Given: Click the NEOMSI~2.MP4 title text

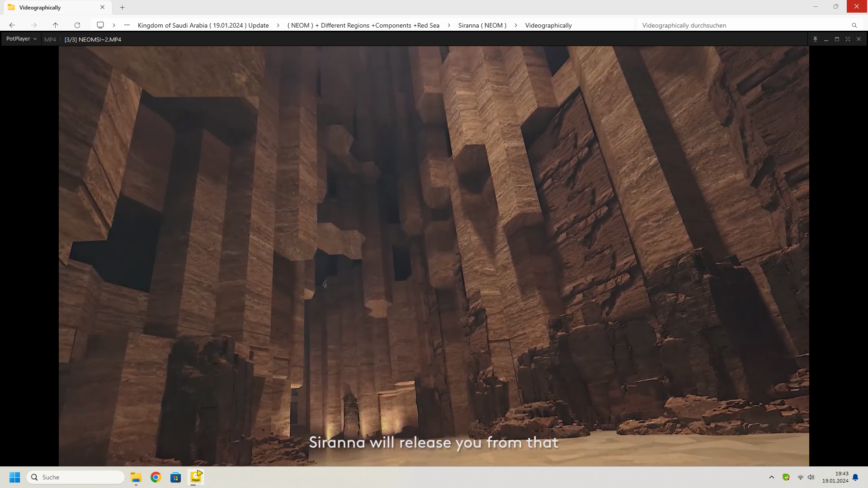Looking at the screenshot, I should [x=99, y=40].
